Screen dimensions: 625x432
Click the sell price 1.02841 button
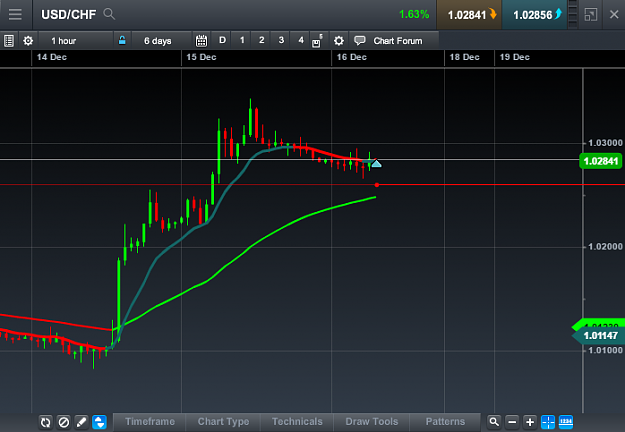[x=469, y=15]
